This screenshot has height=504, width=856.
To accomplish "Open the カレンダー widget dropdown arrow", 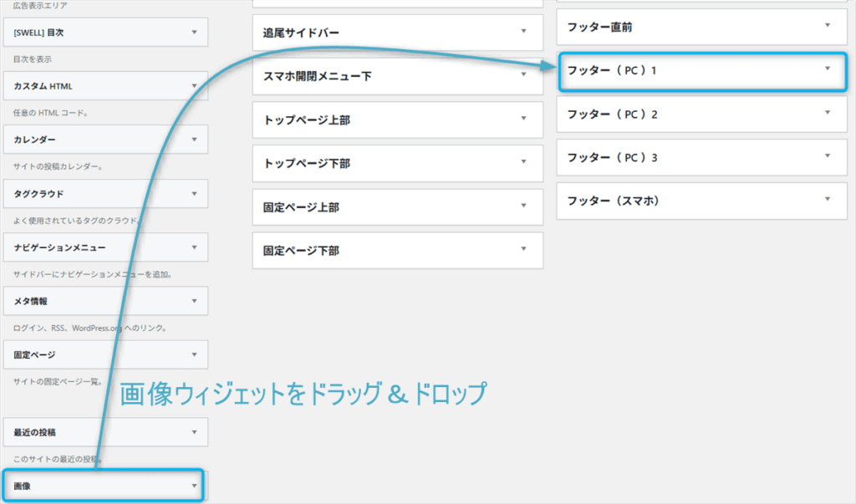I will pyautogui.click(x=194, y=140).
